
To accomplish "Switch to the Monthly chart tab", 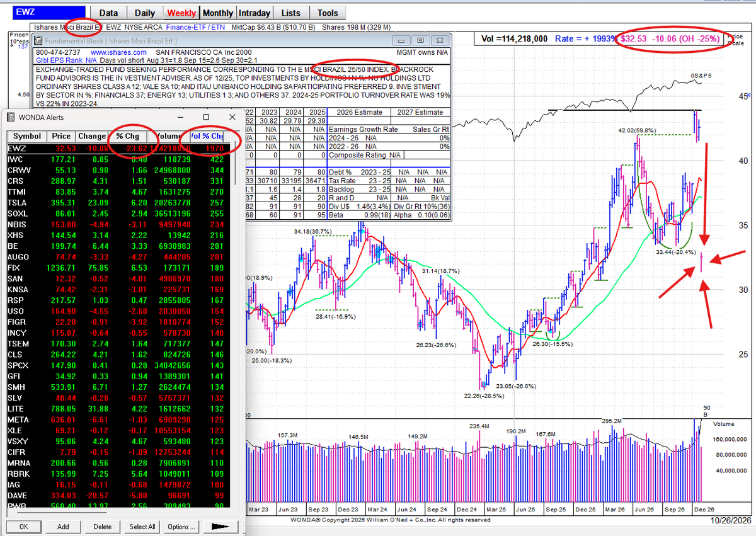I will (x=218, y=13).
